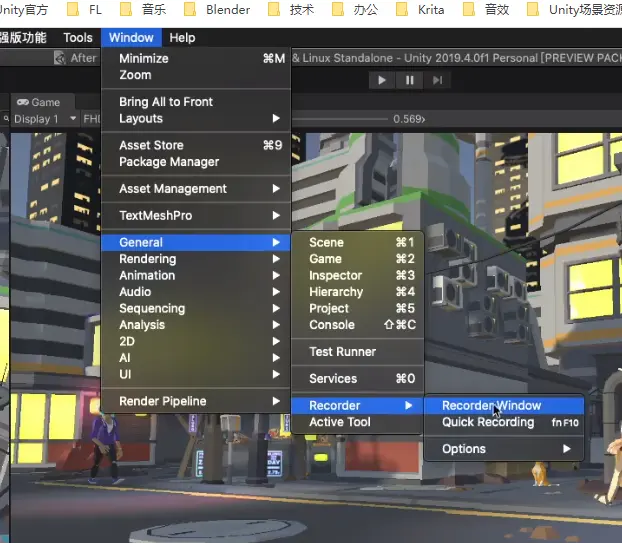The height and width of the screenshot is (543, 622).
Task: Open the 增强版功能 menu
Action: [23, 38]
